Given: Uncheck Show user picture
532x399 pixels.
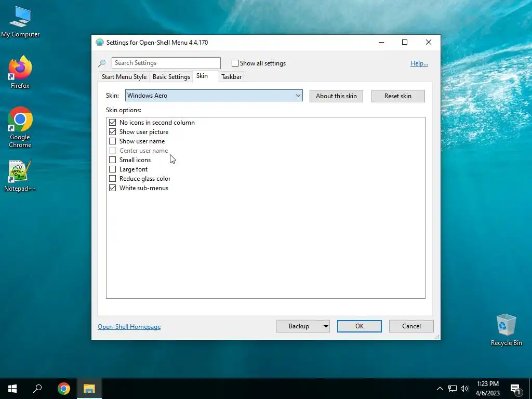Looking at the screenshot, I should [112, 131].
